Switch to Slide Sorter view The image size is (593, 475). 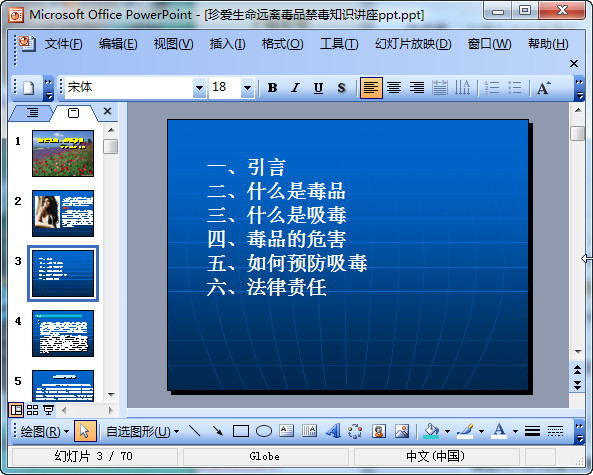(33, 410)
